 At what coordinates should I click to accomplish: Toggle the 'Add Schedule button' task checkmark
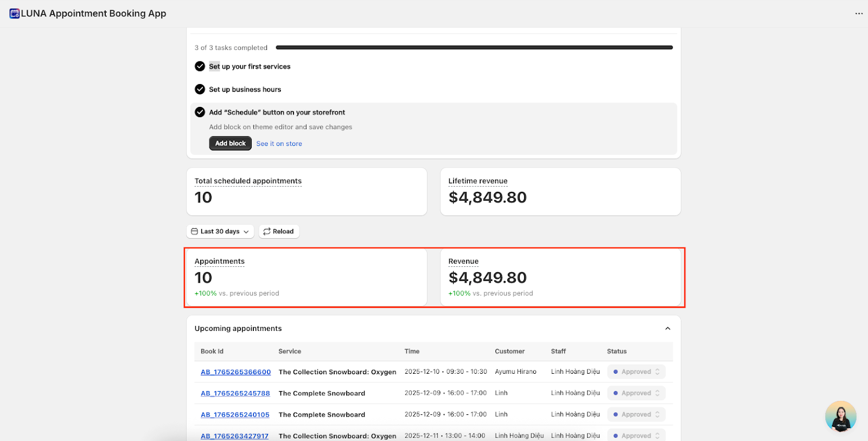click(200, 112)
